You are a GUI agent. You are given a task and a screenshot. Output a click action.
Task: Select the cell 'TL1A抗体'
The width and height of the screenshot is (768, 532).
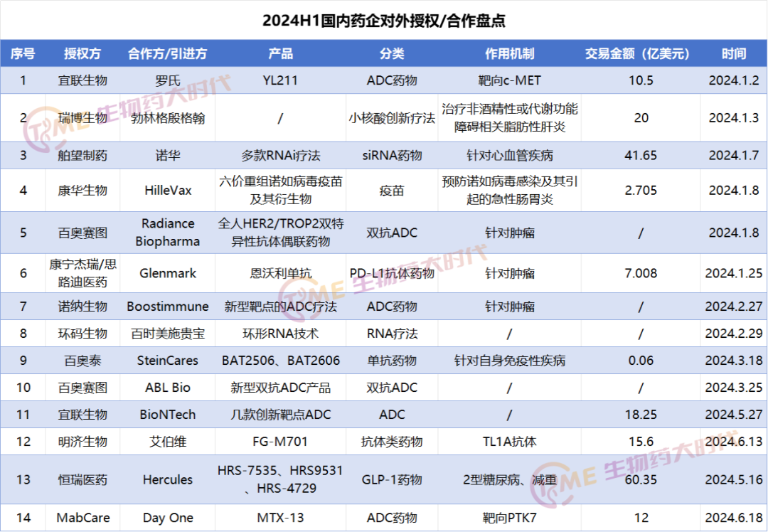[x=509, y=442]
